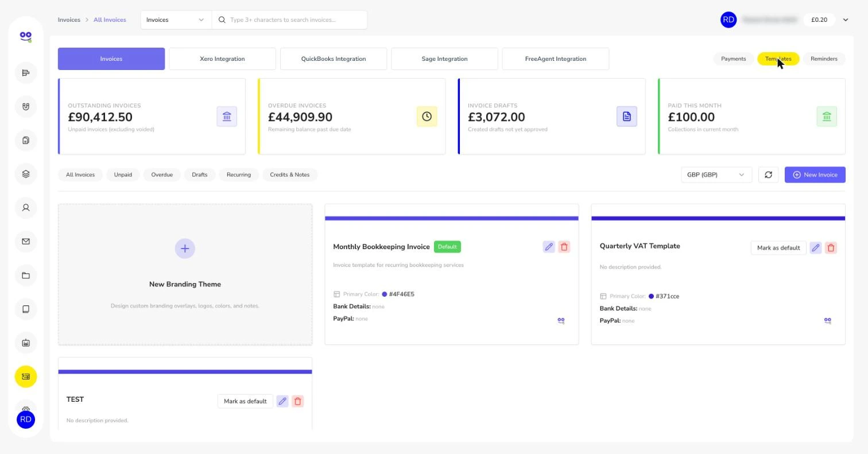
Task: Click the RD avatar in top header
Action: [x=728, y=20]
